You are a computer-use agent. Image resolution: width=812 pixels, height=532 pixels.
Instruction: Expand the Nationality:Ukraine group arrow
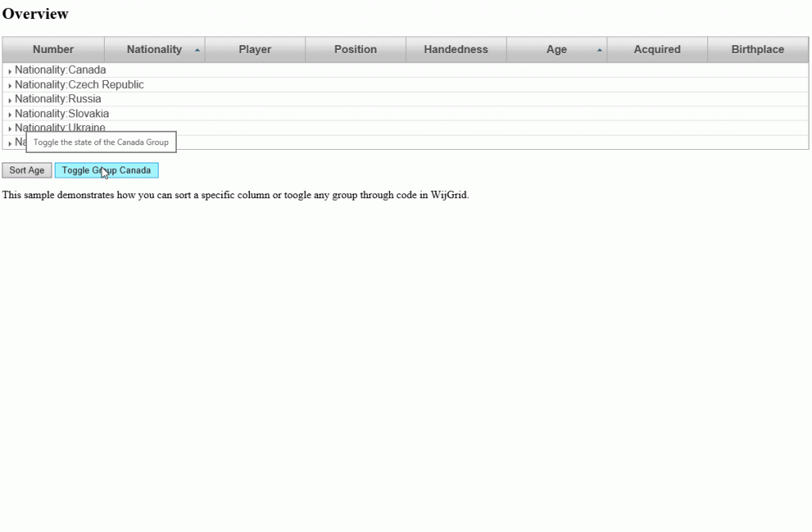point(10,128)
